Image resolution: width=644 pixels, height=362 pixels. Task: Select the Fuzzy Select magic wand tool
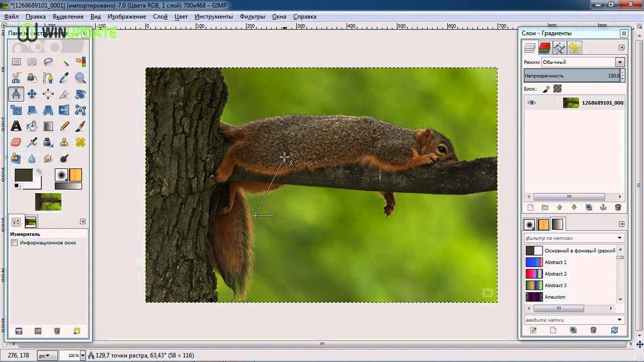pyautogui.click(x=64, y=62)
